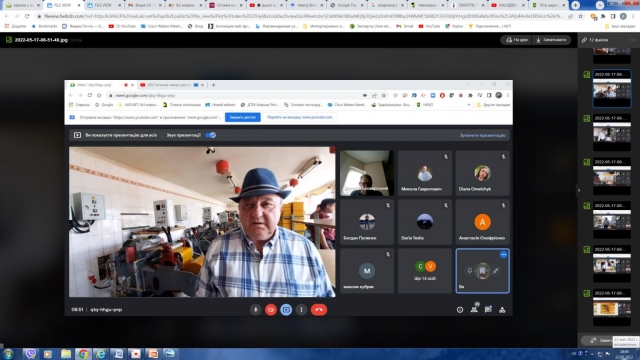Image resolution: width=640 pixels, height=360 pixels.
Task: Open the participants people icon
Action: click(x=474, y=310)
